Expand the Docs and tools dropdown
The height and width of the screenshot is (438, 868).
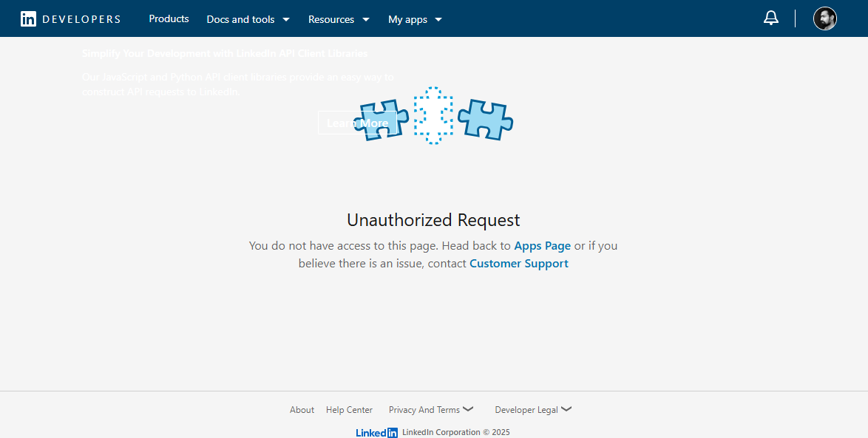click(248, 19)
